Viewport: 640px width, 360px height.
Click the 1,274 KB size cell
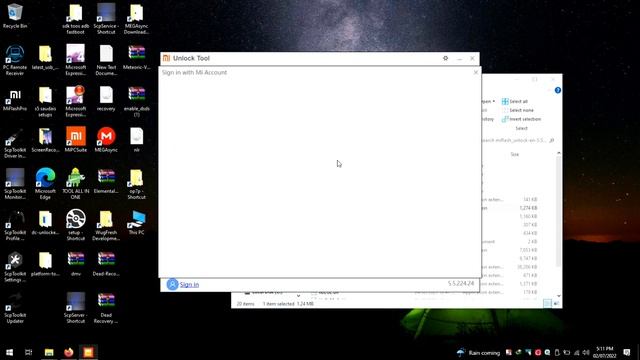click(x=528, y=208)
